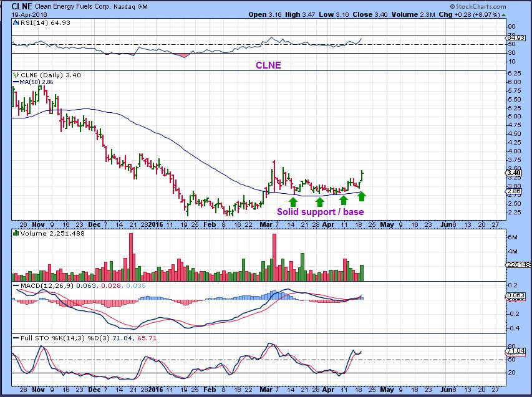Click the 64.93 value tag on RSI axis
The width and height of the screenshot is (532, 397).
click(x=515, y=38)
